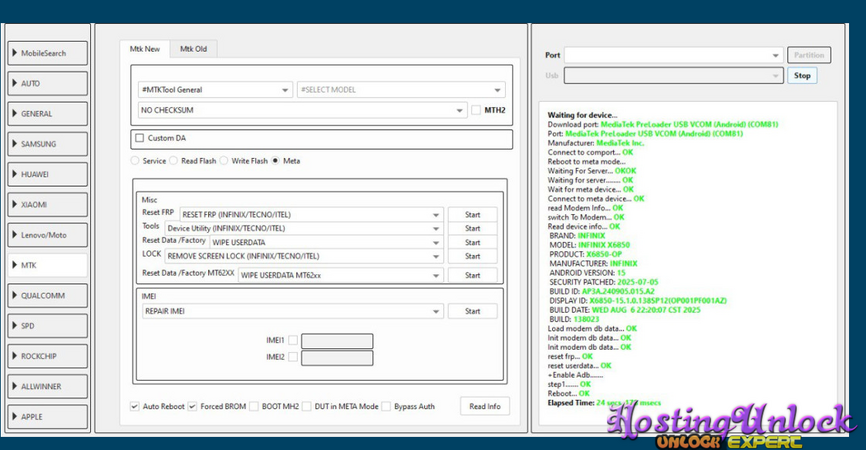Enable the Custom DA checkbox
Screen dimensions: 866x450
coord(140,138)
